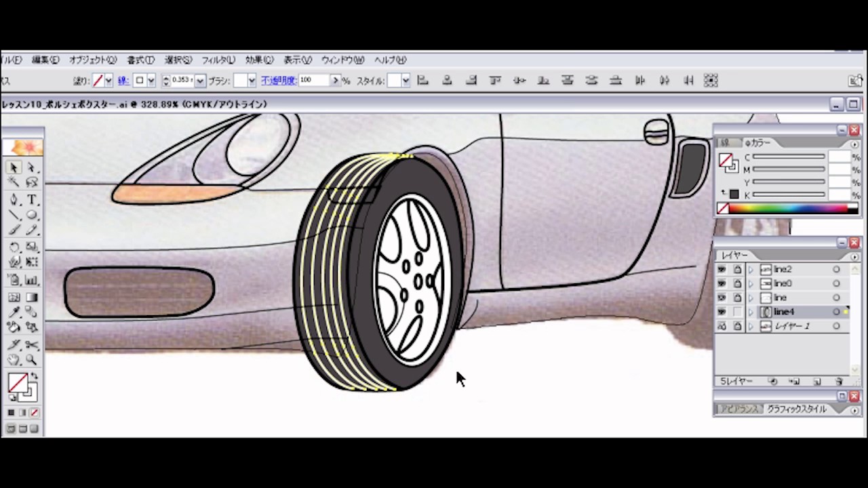Select the Eyedropper tool
The height and width of the screenshot is (488, 868).
click(x=14, y=312)
